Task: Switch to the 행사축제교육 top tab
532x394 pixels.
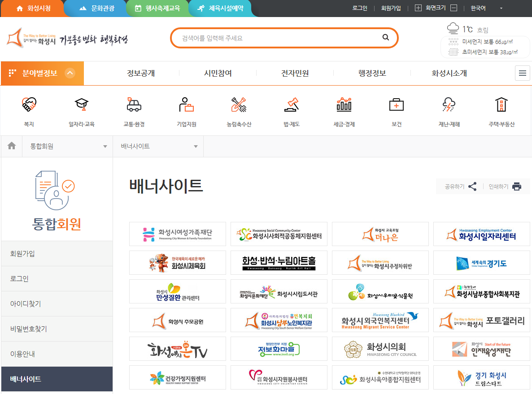Action: click(x=157, y=9)
